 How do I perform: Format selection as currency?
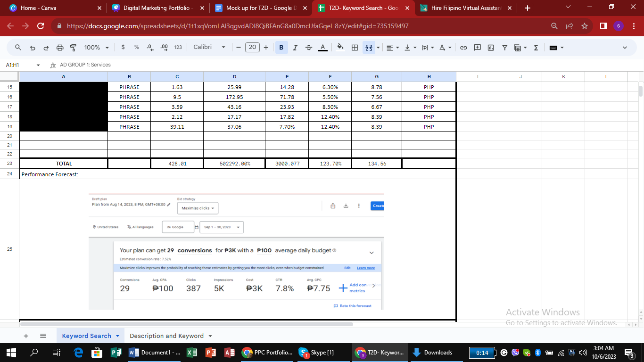123,48
